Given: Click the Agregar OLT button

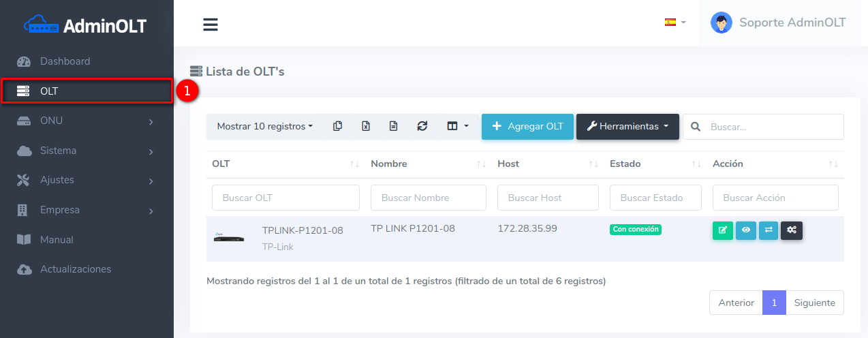Looking at the screenshot, I should [x=527, y=126].
